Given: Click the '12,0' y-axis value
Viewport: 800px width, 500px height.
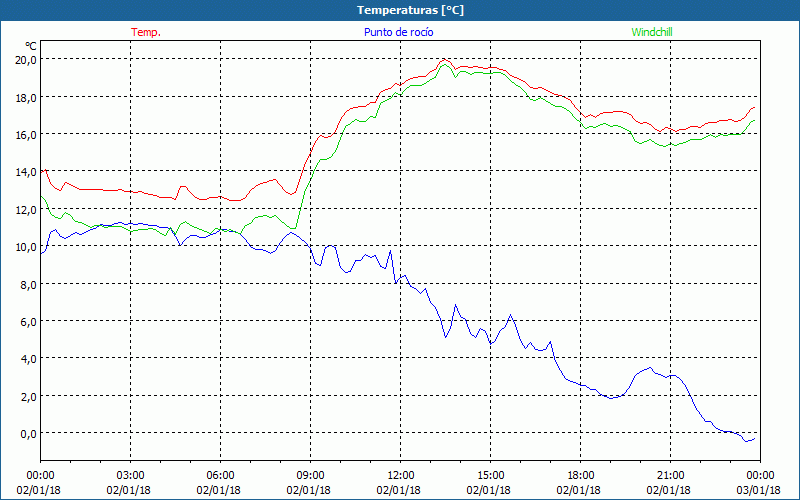Looking at the screenshot, I should 26,209.
